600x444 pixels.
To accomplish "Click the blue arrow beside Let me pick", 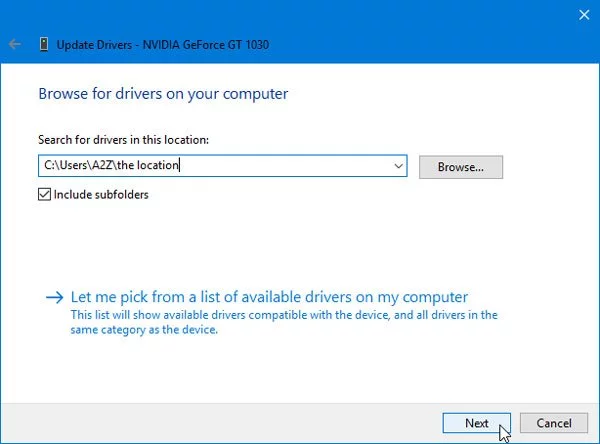I will pyautogui.click(x=54, y=298).
